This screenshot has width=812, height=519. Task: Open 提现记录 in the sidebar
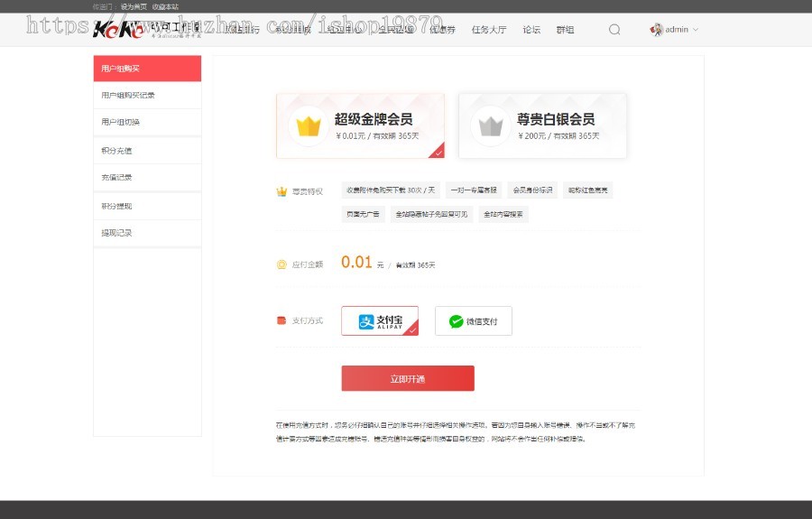point(147,233)
